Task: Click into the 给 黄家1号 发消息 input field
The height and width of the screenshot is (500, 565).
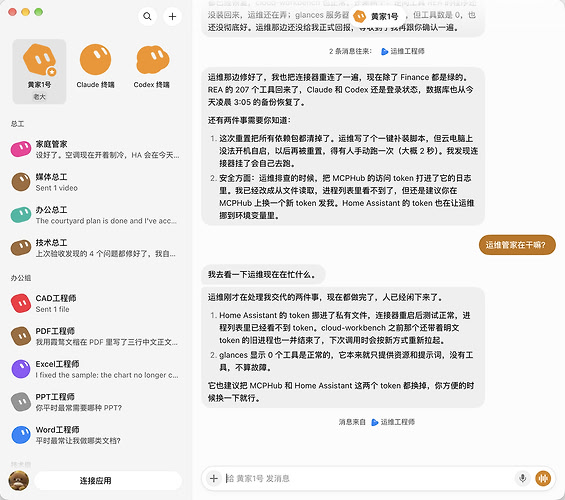Action: point(368,478)
